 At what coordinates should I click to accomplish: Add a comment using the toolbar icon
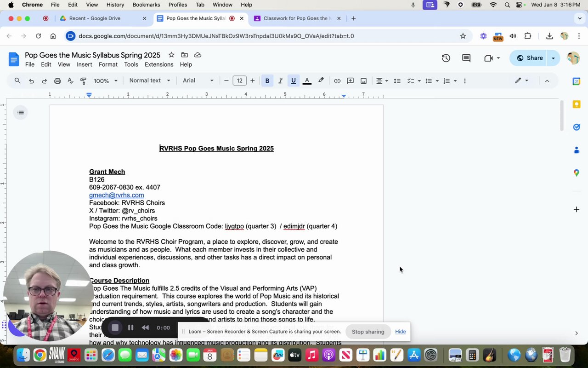[350, 81]
